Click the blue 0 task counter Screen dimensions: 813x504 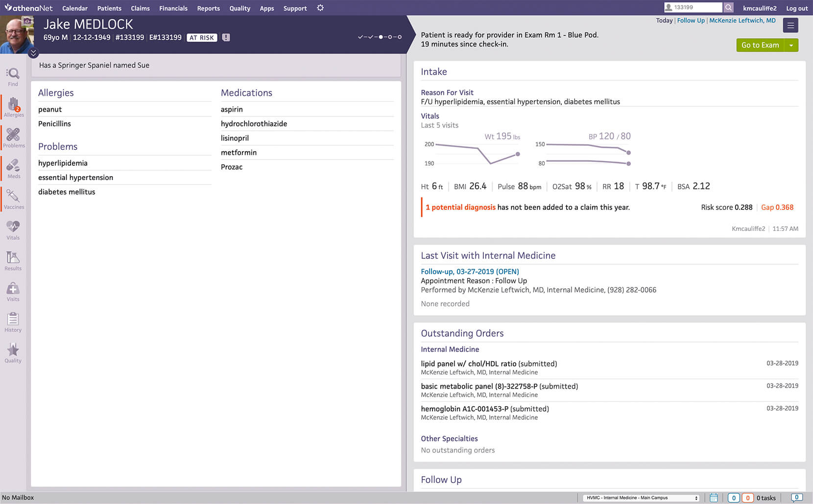click(734, 498)
